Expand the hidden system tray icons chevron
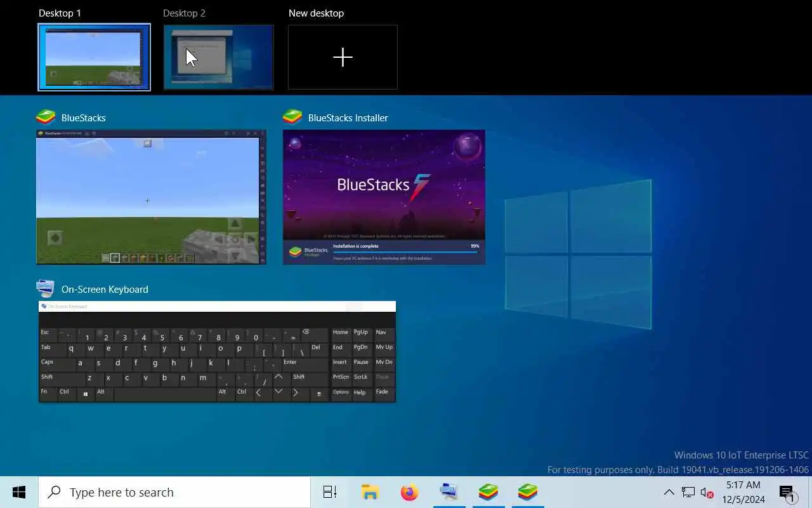Image resolution: width=812 pixels, height=508 pixels. point(669,492)
